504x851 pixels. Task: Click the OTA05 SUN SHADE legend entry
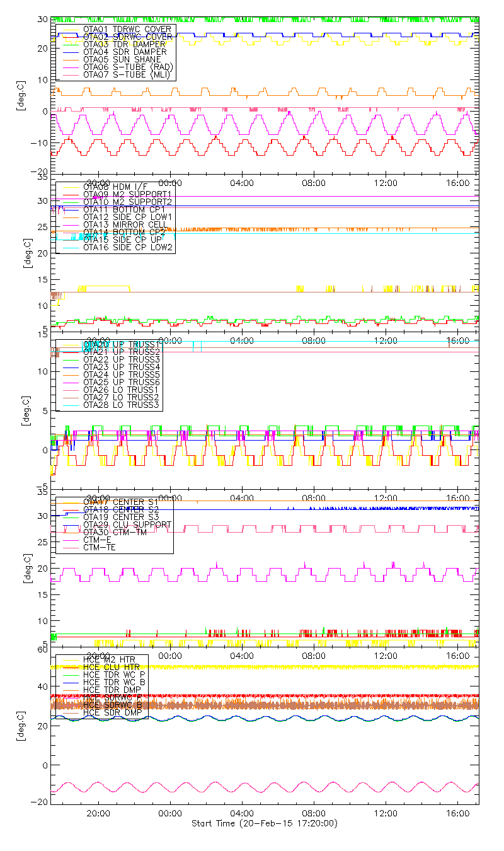click(x=121, y=60)
